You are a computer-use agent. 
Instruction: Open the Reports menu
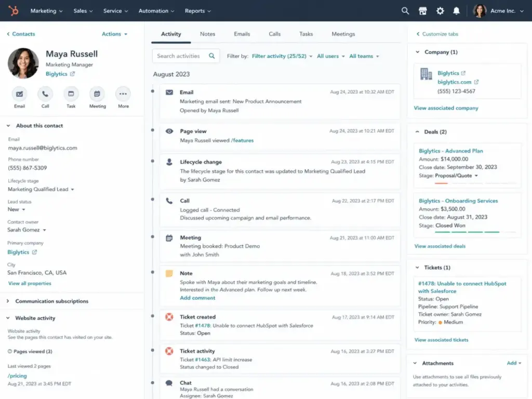[198, 11]
